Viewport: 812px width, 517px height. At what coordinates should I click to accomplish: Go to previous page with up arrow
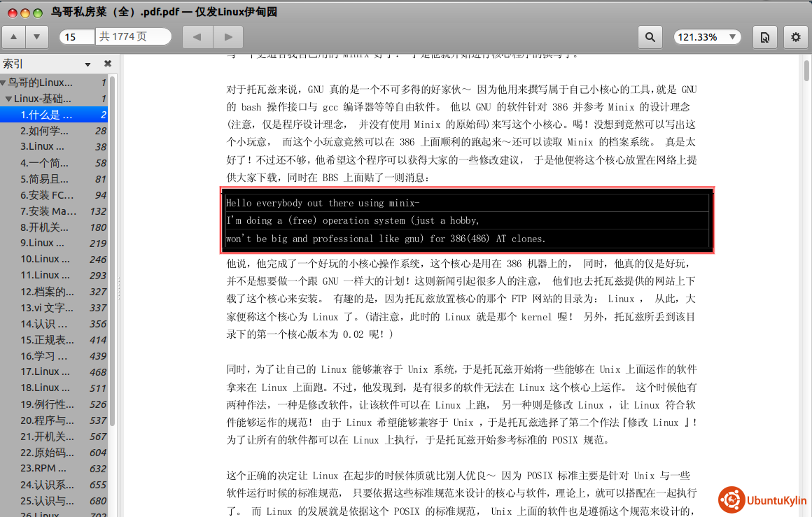pyautogui.click(x=14, y=37)
